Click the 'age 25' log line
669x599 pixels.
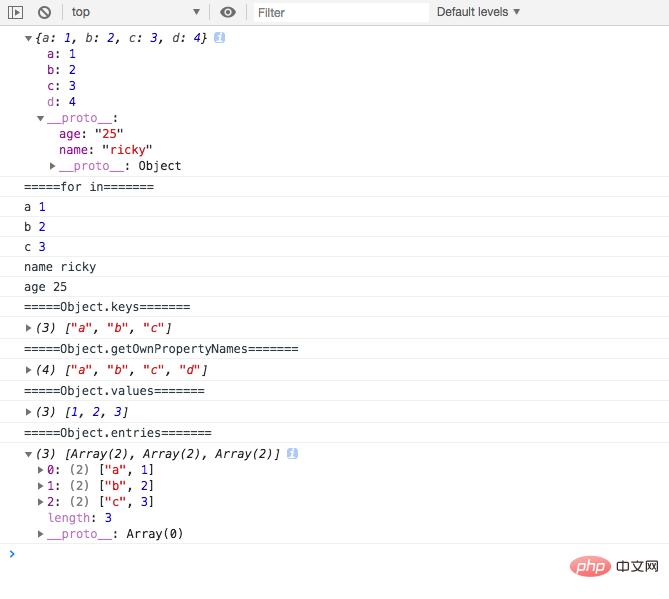coord(45,287)
